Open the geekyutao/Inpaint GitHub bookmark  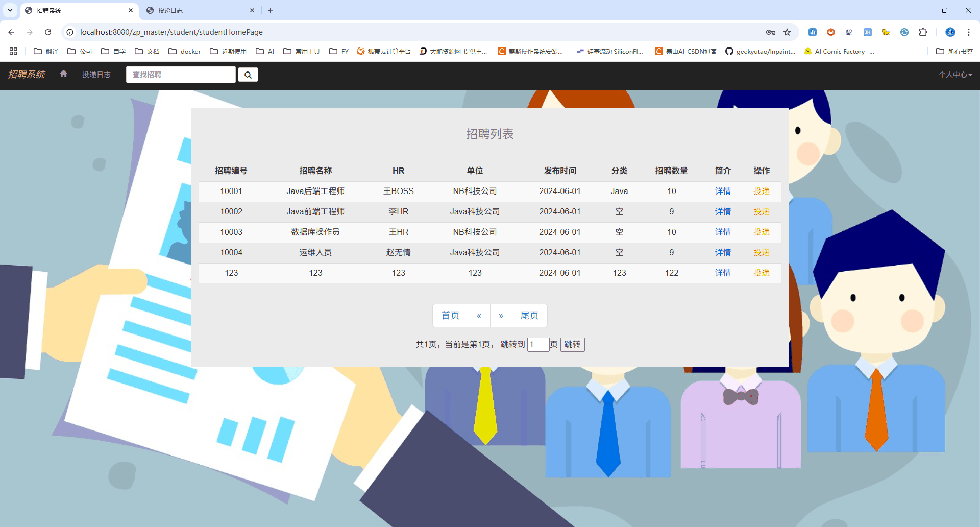(760, 51)
